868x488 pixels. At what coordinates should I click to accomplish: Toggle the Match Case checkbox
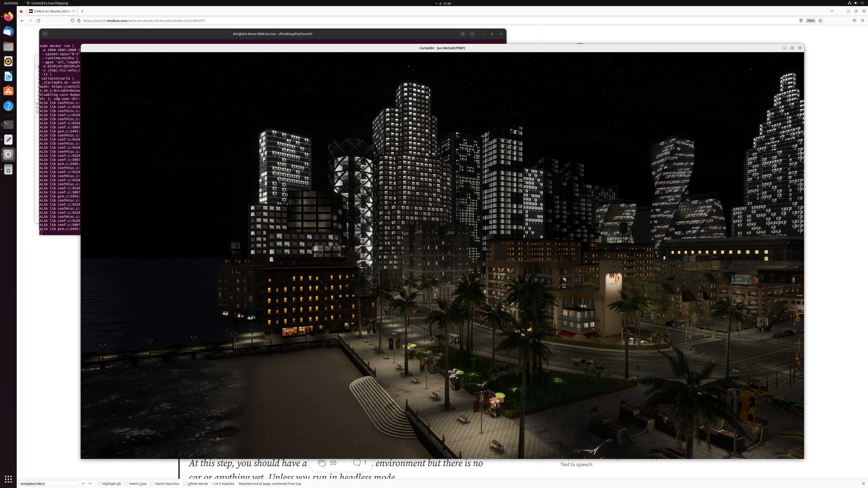click(x=126, y=484)
